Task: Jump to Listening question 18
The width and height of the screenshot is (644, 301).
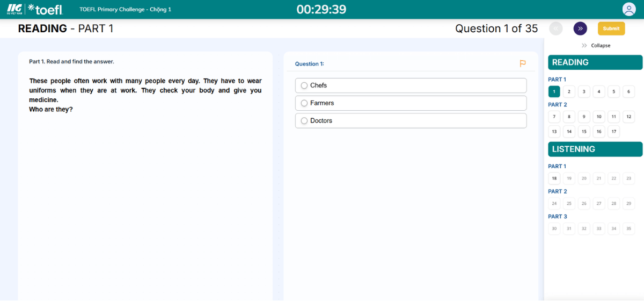Action: 554,178
